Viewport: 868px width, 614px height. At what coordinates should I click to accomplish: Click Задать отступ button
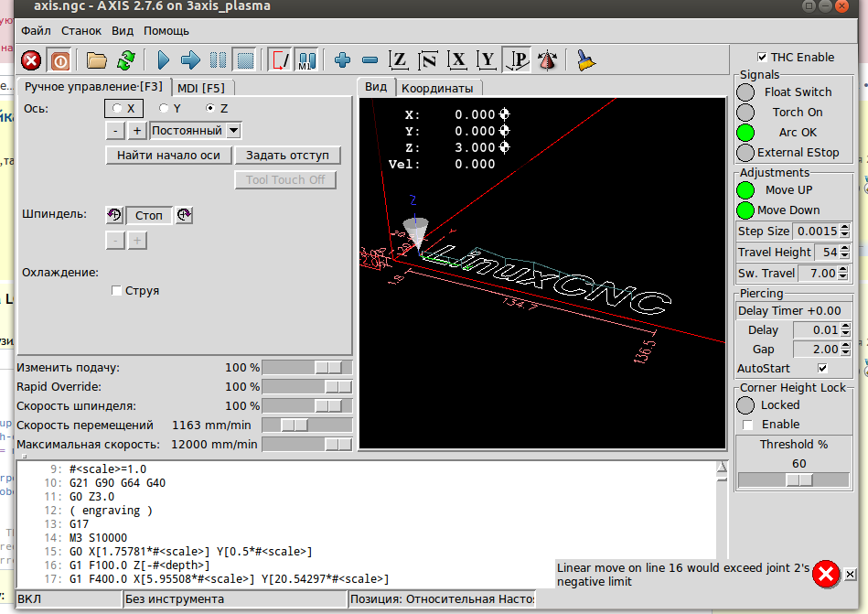(x=287, y=156)
